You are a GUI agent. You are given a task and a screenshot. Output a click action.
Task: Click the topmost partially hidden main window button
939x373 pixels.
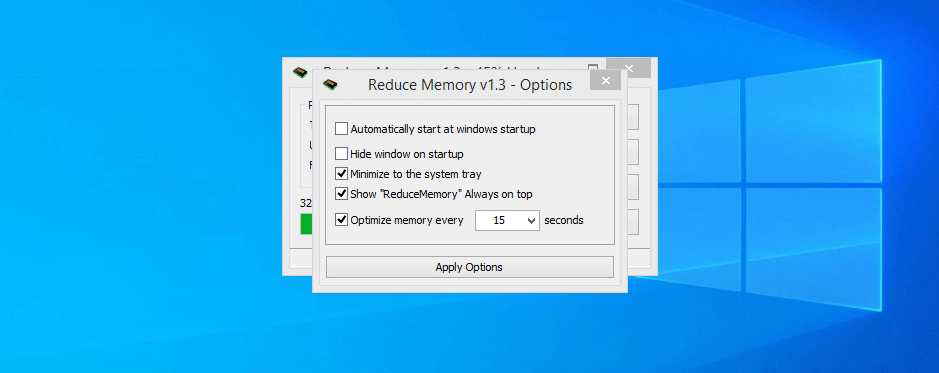coord(633,117)
